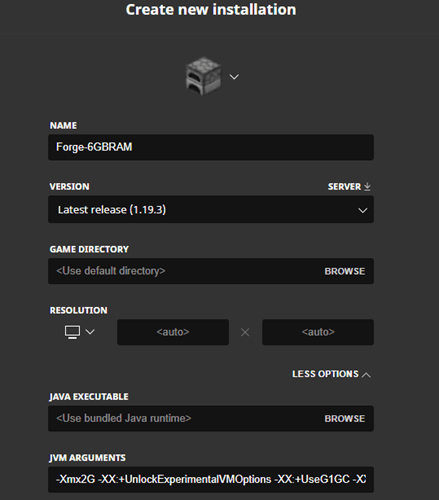Screen dimensions: 439x500
Task: Click the resolution height auto field
Action: pyautogui.click(x=318, y=332)
